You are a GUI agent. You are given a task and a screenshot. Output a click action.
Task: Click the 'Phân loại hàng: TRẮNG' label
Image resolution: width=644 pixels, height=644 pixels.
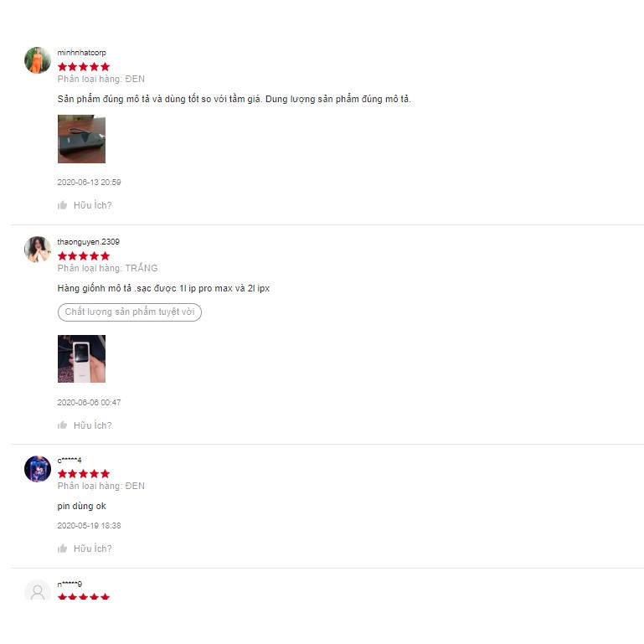click(107, 268)
